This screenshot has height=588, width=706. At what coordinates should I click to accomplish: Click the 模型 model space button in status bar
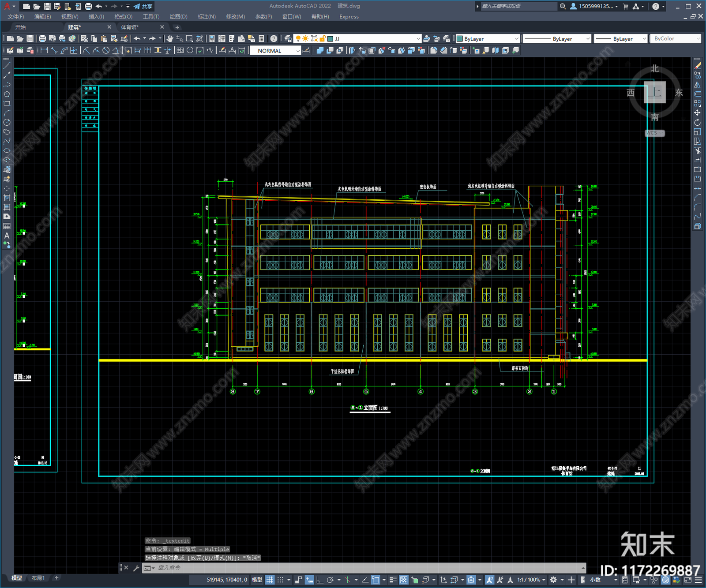257,580
